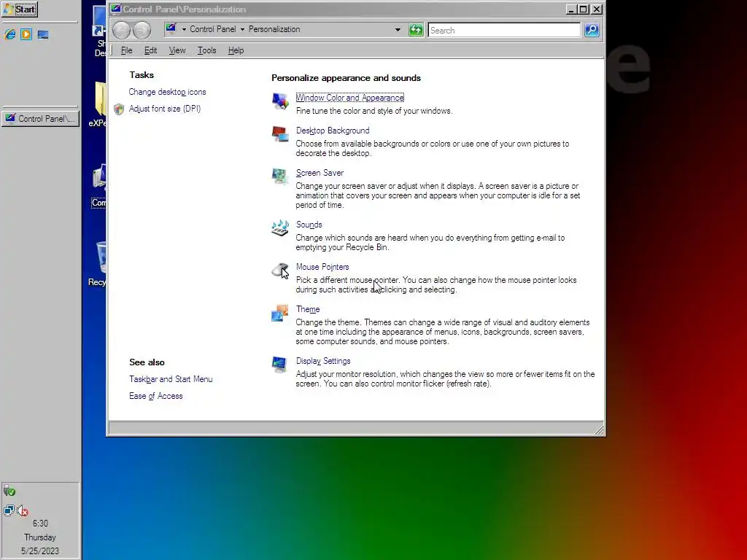The height and width of the screenshot is (560, 747).
Task: Open the Theme link
Action: point(308,309)
